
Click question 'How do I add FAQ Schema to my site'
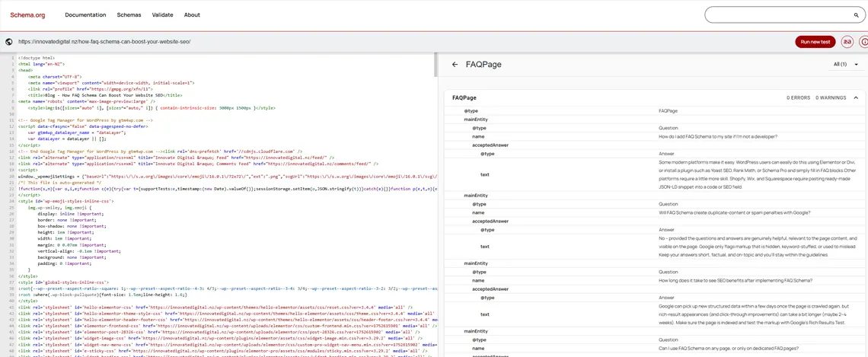click(x=718, y=136)
